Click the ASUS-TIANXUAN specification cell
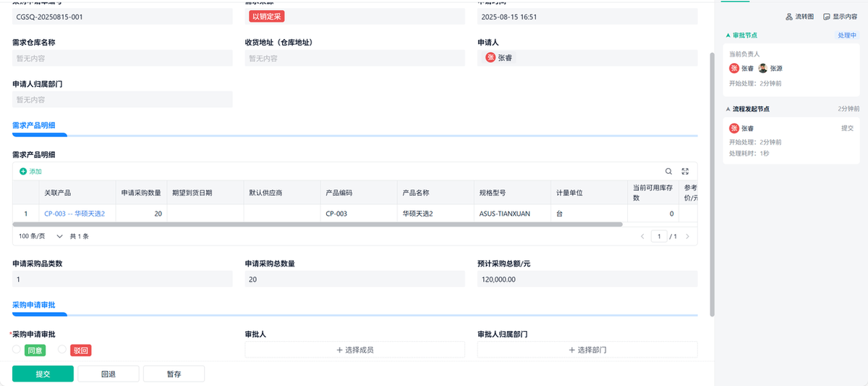Screen dimensions: 868x386 tap(511, 214)
